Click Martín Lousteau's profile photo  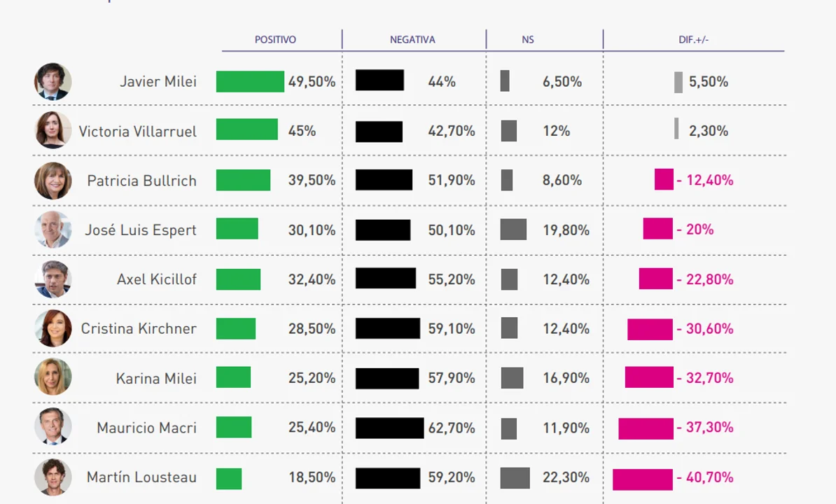(53, 477)
